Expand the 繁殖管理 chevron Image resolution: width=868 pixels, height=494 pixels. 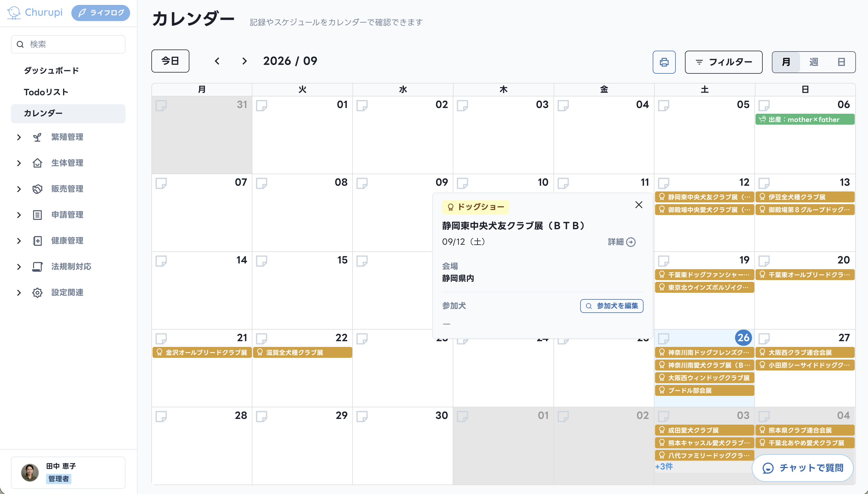click(x=19, y=137)
